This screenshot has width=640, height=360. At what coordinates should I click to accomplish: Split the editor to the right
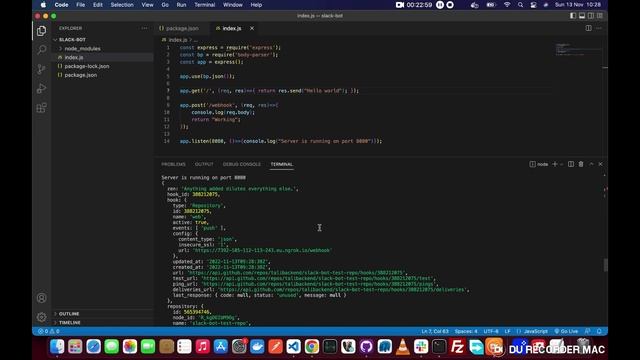589,28
